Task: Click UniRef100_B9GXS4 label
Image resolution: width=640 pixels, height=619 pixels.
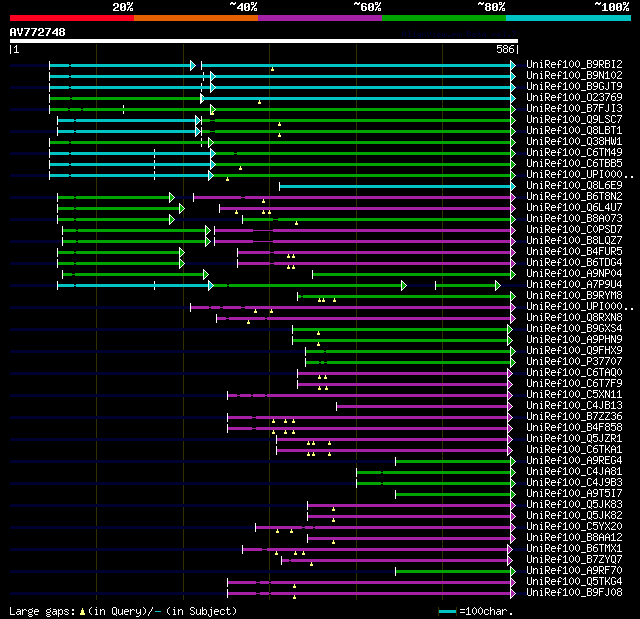Action: [x=574, y=329]
